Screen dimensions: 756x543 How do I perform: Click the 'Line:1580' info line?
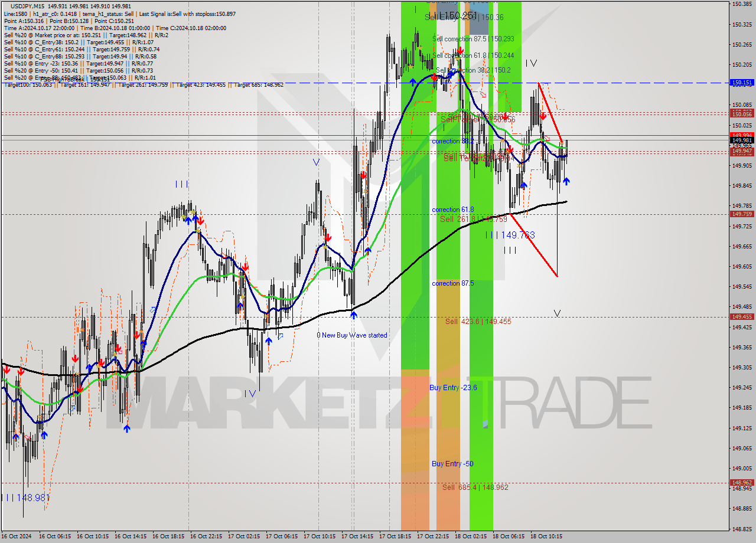pos(120,14)
